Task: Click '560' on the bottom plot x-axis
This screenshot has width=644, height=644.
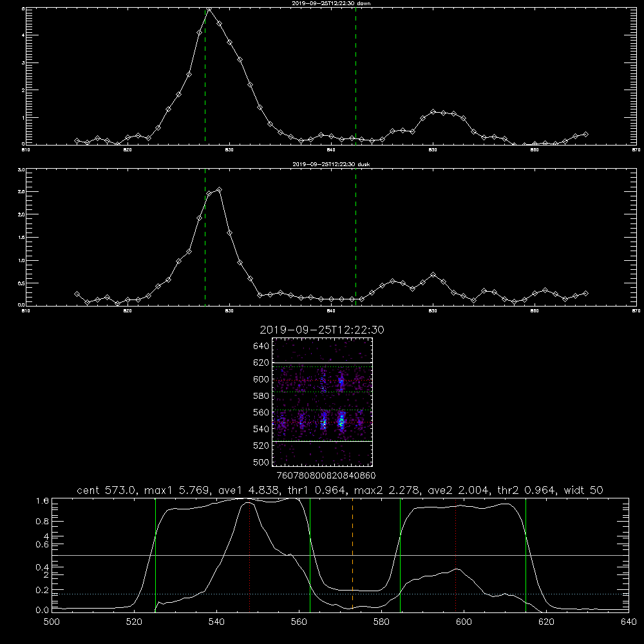Action: point(299,621)
